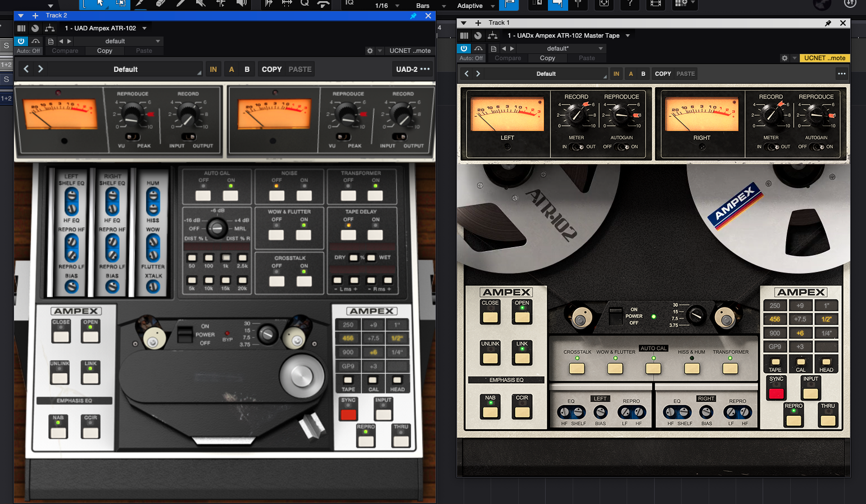The height and width of the screenshot is (504, 866).
Task: Adjust the tape speed knob in Track 1 plugin
Action: [x=696, y=315]
